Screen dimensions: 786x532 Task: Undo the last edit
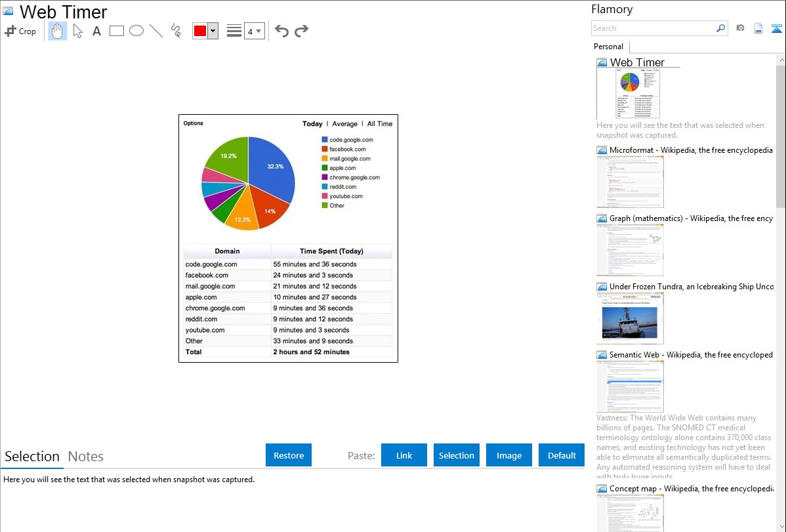[x=281, y=31]
